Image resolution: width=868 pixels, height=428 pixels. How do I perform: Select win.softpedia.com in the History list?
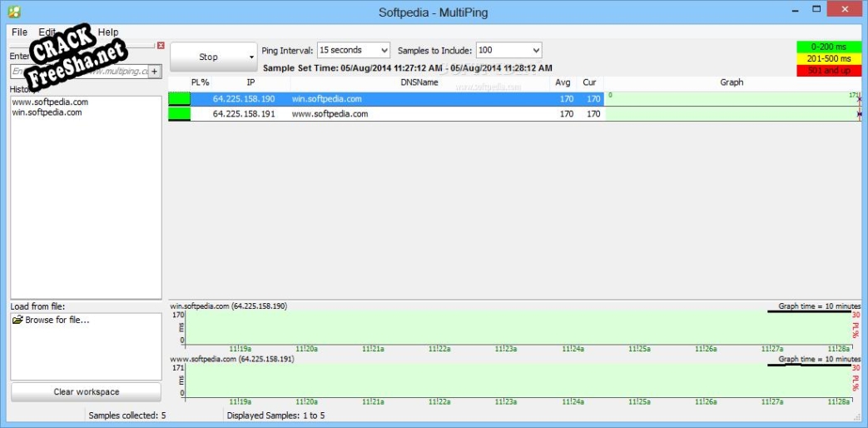pyautogui.click(x=47, y=112)
